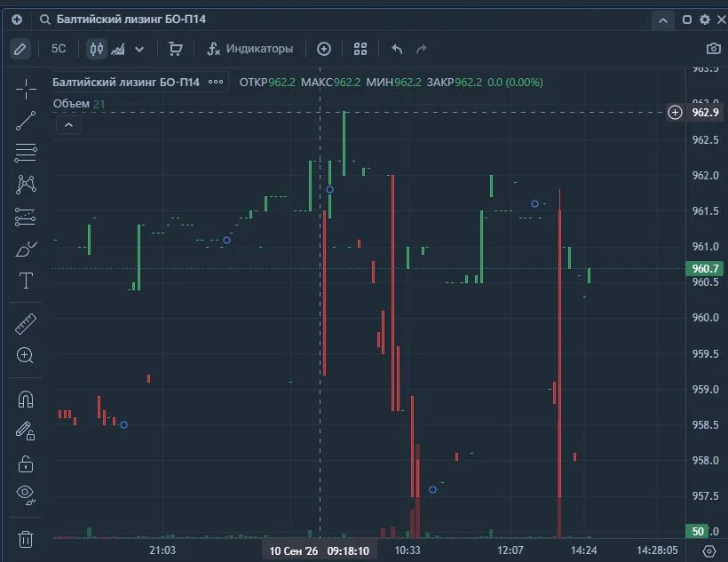Viewport: 728px width, 562px height.
Task: Toggle magnet snapping mode
Action: pyautogui.click(x=26, y=399)
